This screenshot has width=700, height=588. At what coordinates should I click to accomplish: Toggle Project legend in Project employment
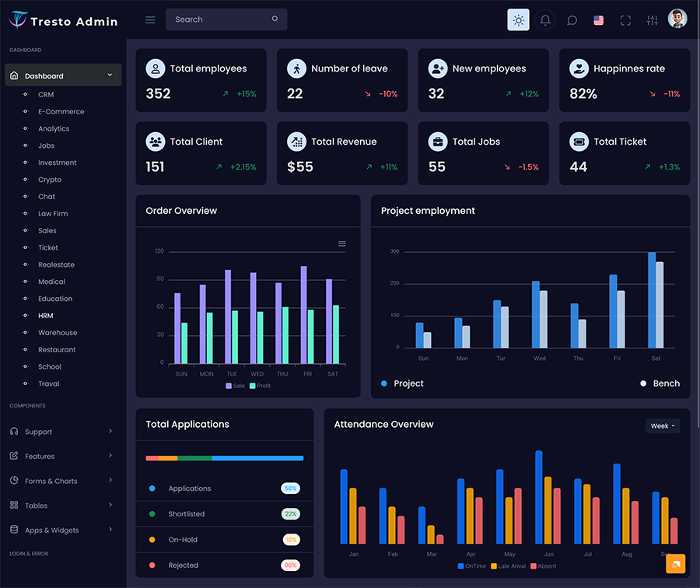[402, 383]
